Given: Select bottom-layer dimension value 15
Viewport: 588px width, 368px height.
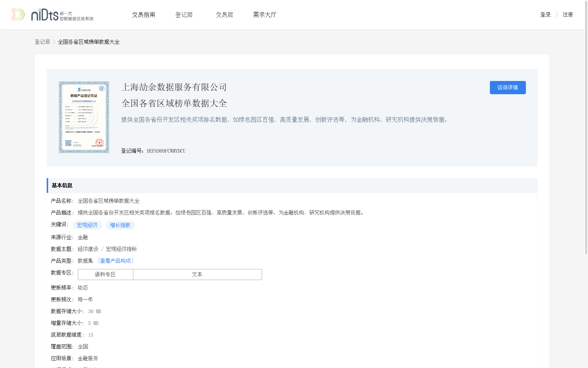Looking at the screenshot, I should [91, 335].
